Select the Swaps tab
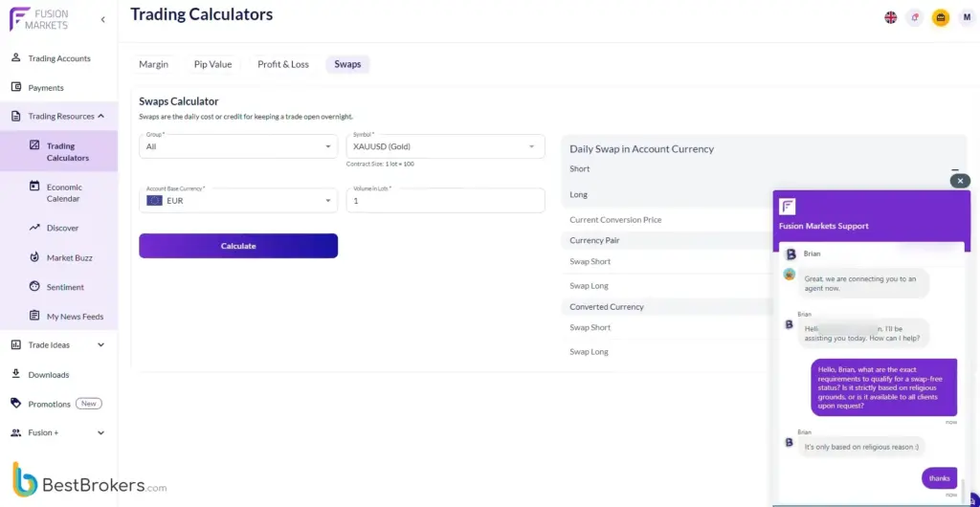 347,64
